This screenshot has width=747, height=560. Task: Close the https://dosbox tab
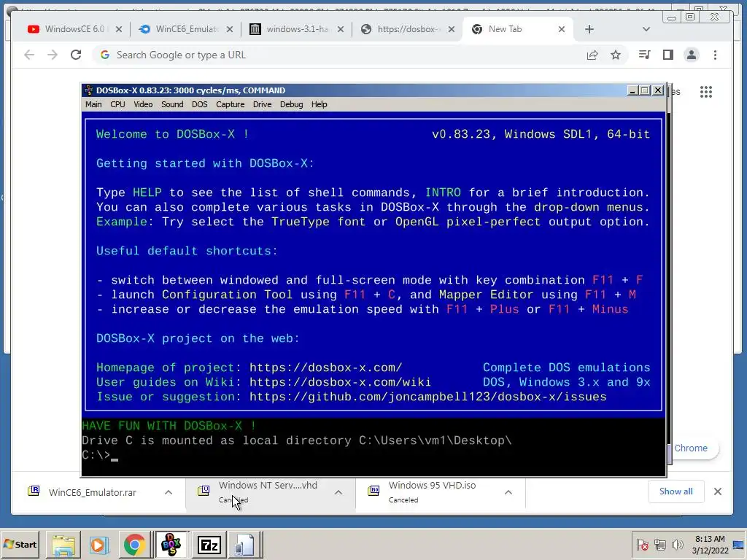452,29
